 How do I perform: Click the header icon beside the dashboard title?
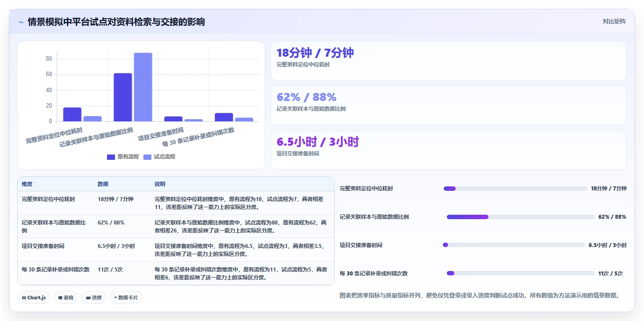[21, 22]
